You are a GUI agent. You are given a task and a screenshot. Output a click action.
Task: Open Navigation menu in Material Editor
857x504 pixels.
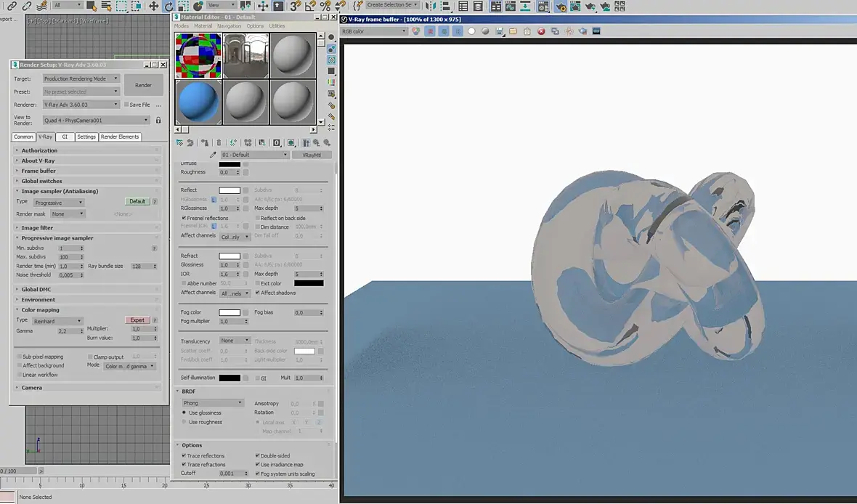(229, 25)
